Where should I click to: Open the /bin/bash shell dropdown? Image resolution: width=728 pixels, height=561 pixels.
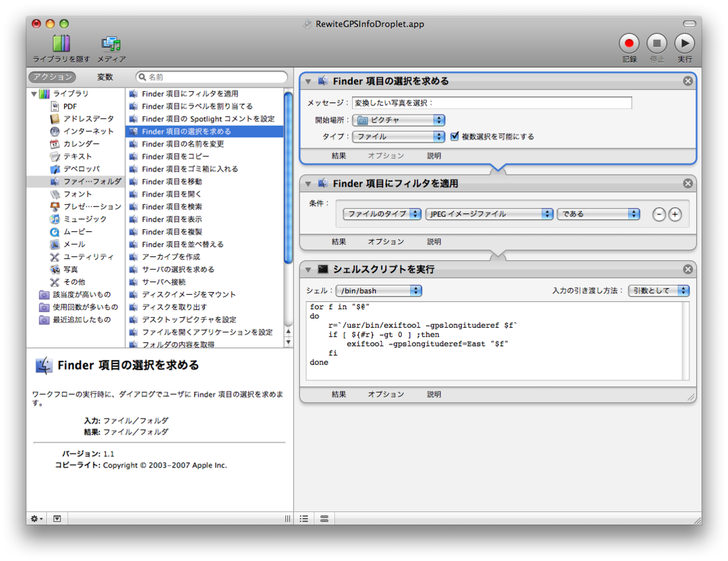(x=379, y=291)
